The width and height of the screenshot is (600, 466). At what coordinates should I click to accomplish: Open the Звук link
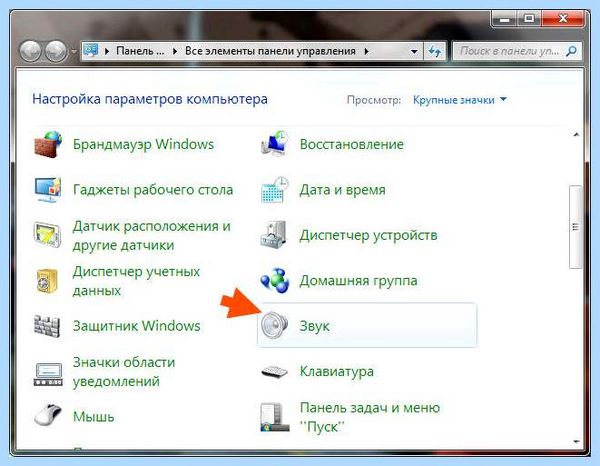click(x=314, y=326)
